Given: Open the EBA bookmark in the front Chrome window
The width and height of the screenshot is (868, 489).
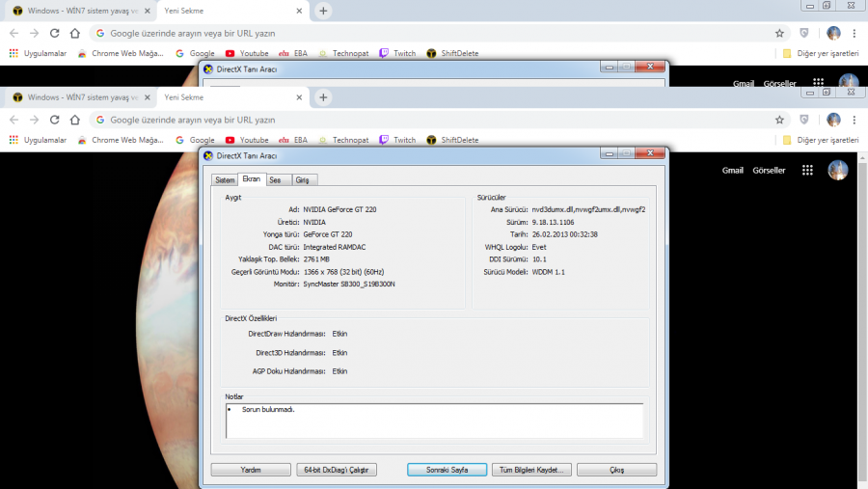Looking at the screenshot, I should tap(293, 140).
